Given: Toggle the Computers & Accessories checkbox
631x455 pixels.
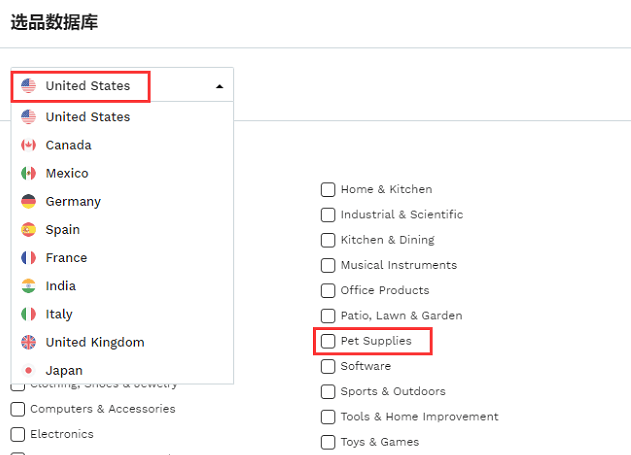Looking at the screenshot, I should (x=17, y=409).
